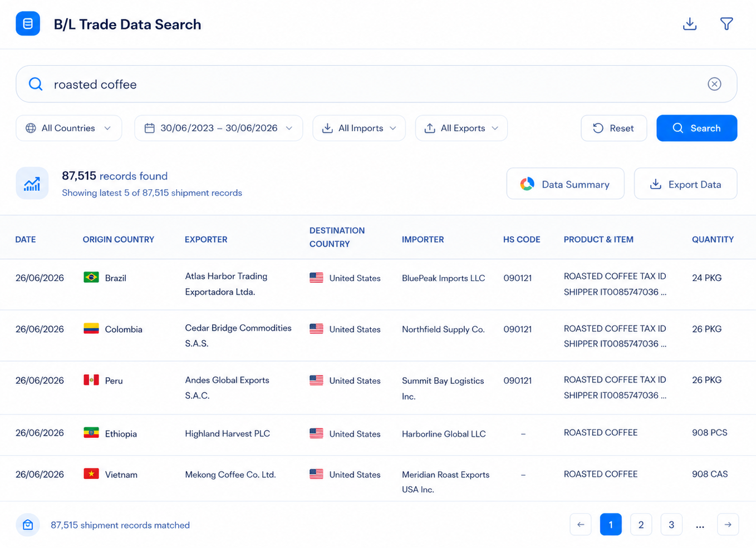Click the blue Search button
Viewport: 756px width, 548px height.
pyautogui.click(x=697, y=128)
